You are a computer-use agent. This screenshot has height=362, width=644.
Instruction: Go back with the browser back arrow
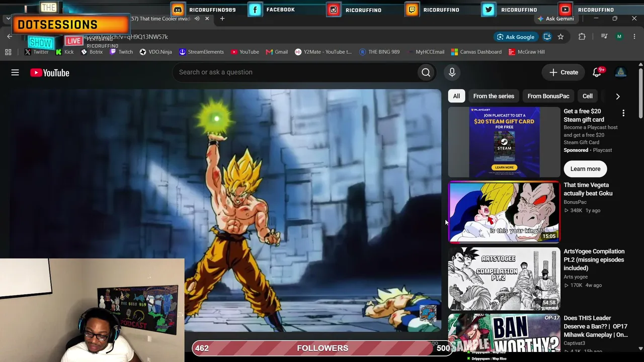click(x=10, y=37)
